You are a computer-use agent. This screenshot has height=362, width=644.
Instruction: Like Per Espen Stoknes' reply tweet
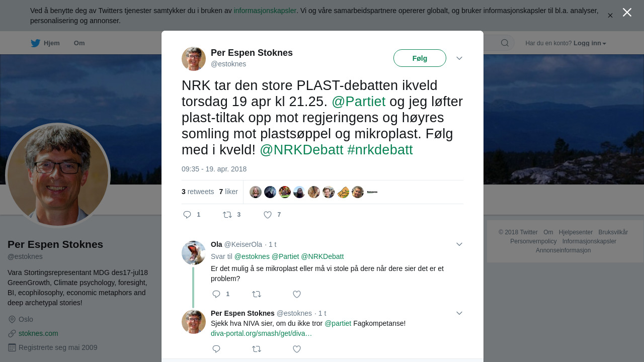click(297, 349)
